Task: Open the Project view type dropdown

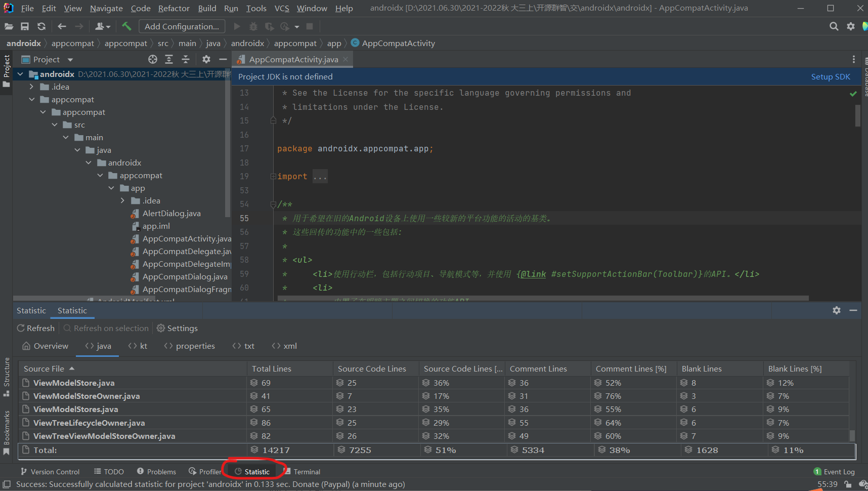Action: [70, 60]
